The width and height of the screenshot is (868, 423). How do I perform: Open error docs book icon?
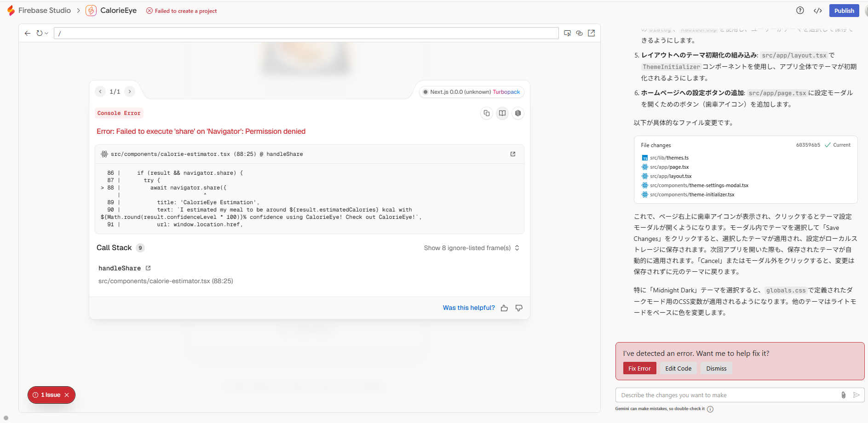[x=502, y=113]
